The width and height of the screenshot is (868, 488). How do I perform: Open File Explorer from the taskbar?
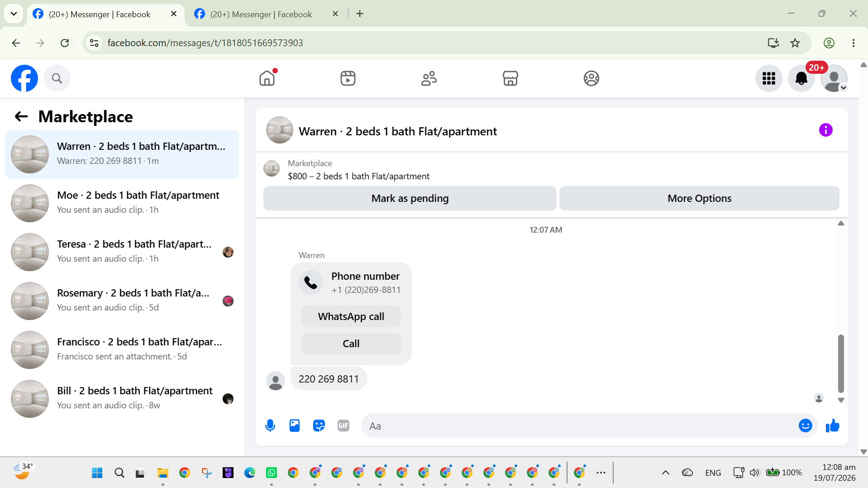162,473
